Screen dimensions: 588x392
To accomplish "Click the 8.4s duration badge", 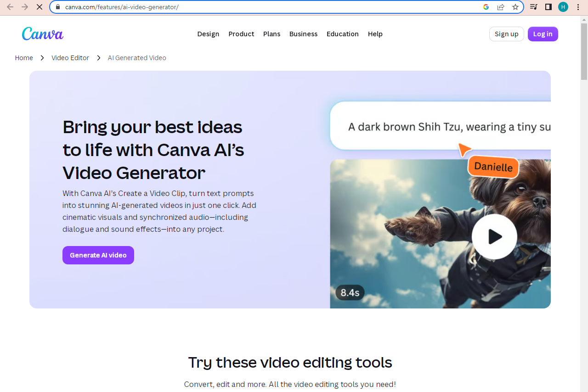I will pyautogui.click(x=350, y=292).
